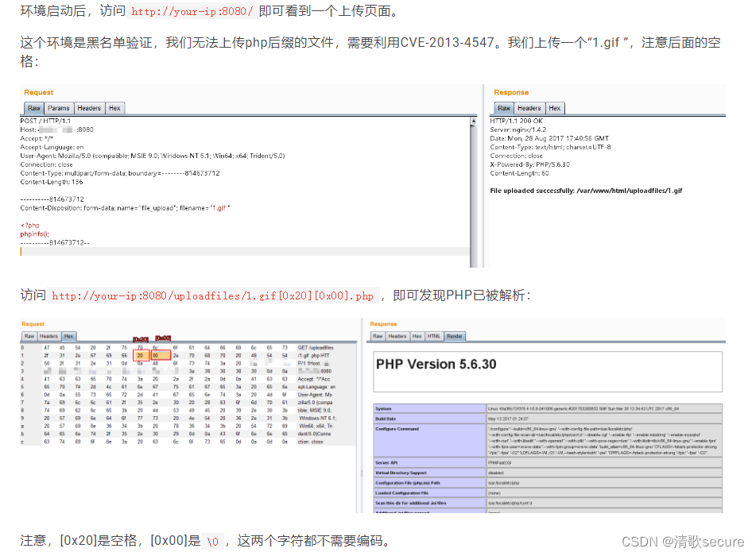Click the 'phpinfo();' payload line
This screenshot has height=556, width=756.
point(35,234)
